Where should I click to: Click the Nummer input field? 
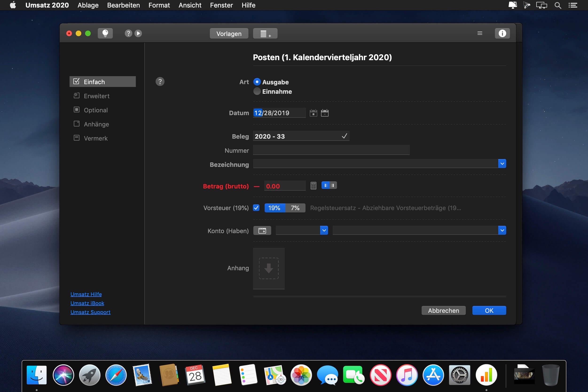click(331, 150)
